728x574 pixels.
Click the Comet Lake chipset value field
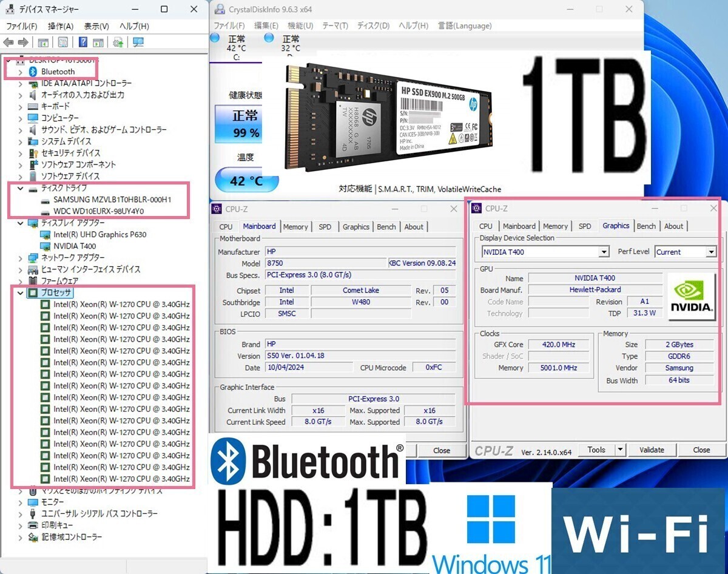point(361,291)
